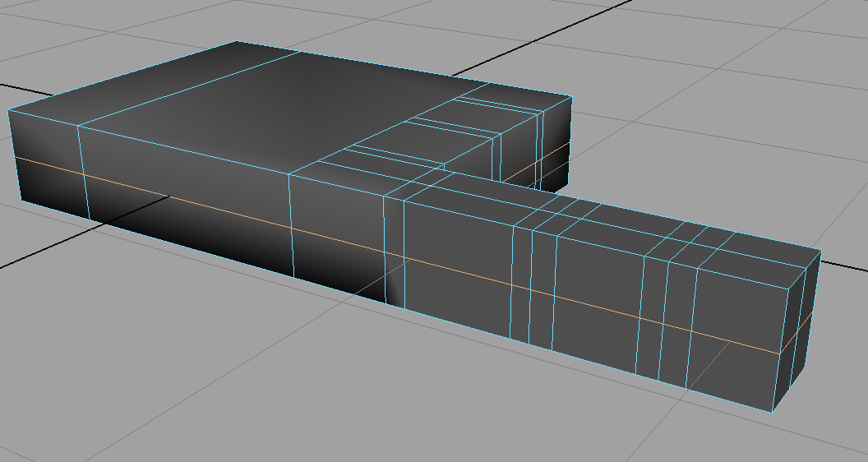Click the end-cap face of the long bar

pos(797,330)
